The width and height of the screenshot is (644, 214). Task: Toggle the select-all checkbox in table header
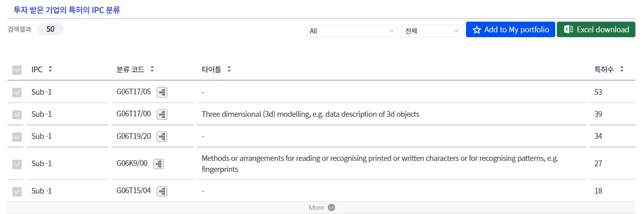[x=17, y=70]
